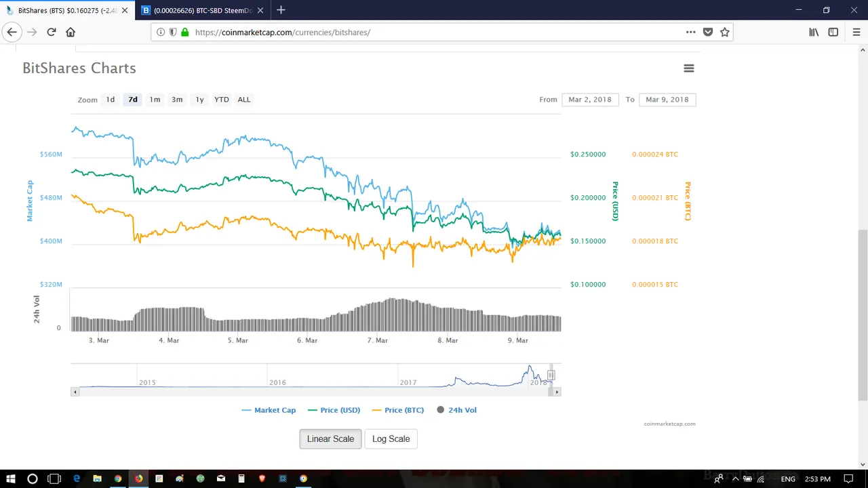The image size is (868, 488).
Task: Open File Explorer from taskbar
Action: 97,479
